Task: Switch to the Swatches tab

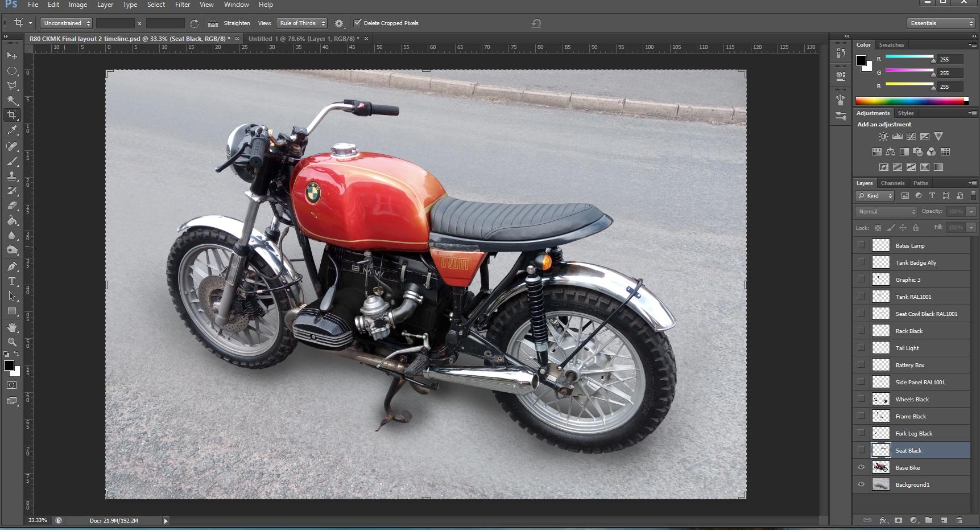Action: pos(891,45)
